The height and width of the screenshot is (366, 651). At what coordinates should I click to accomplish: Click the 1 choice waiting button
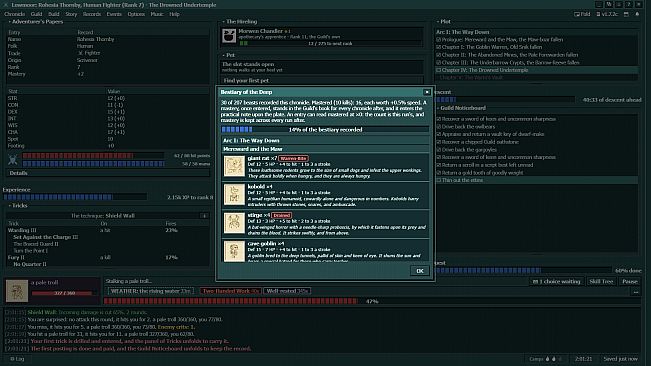(556, 281)
